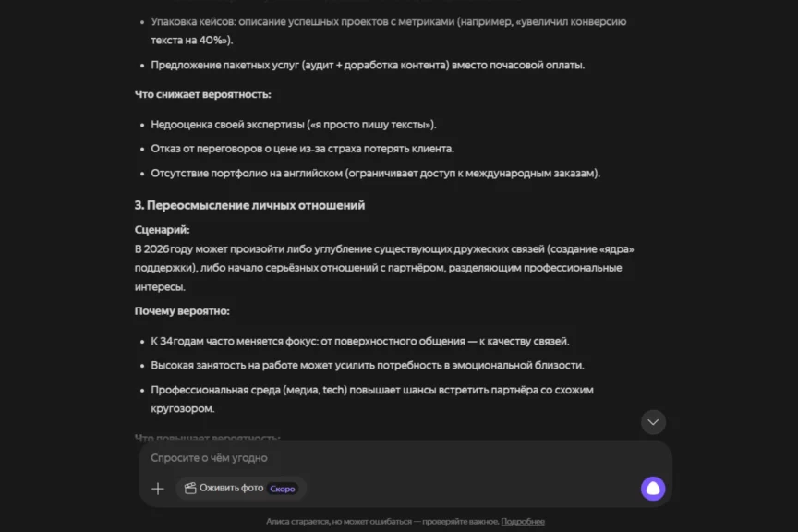Image resolution: width=798 pixels, height=532 pixels.
Task: Click bullet "Предложение пакетных услуг"
Action: pos(368,65)
